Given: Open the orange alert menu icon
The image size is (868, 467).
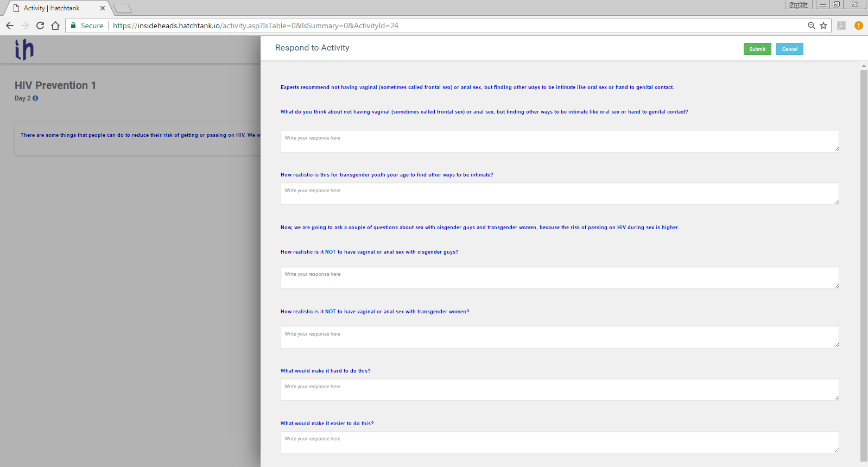Looking at the screenshot, I should [858, 26].
